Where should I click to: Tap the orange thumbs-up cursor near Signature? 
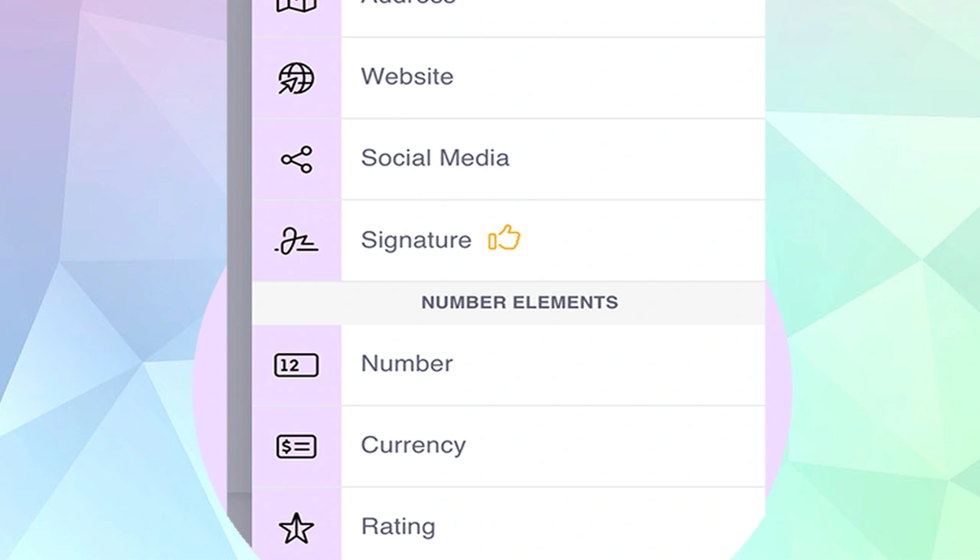504,239
